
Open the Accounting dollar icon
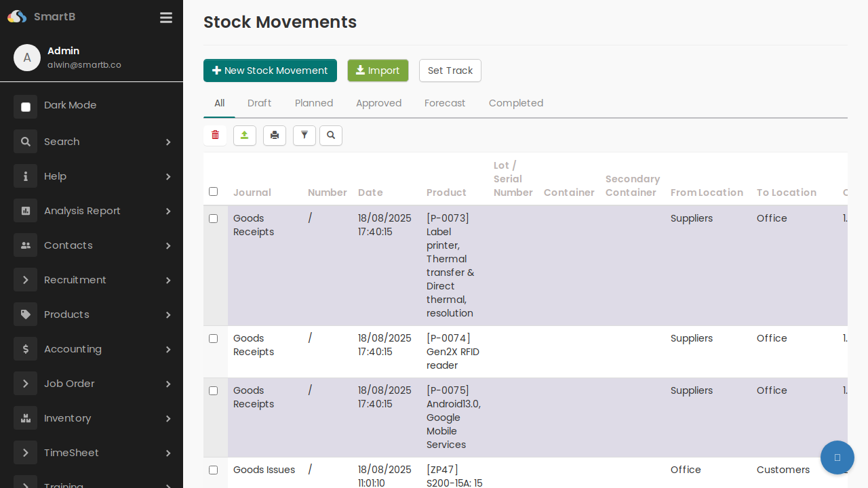click(25, 349)
